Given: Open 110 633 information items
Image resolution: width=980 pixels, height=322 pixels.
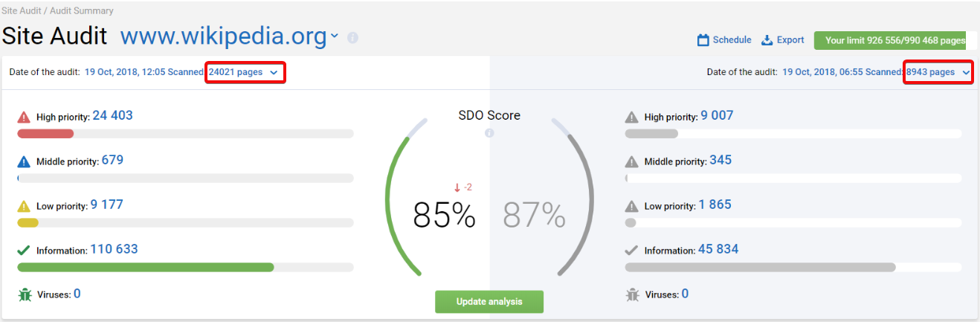Looking at the screenshot, I should pyautogui.click(x=114, y=249).
